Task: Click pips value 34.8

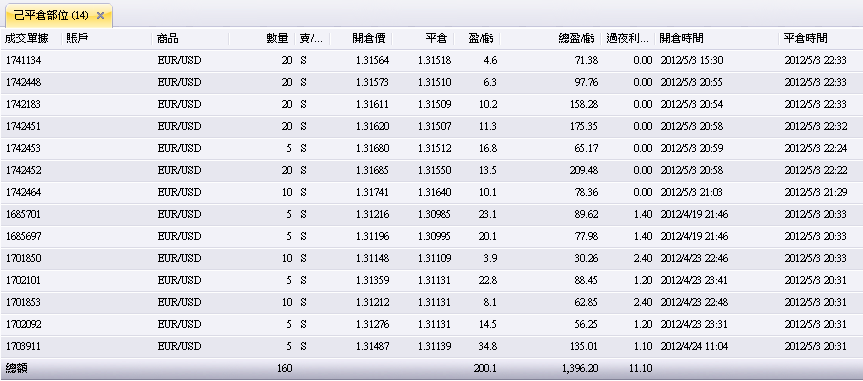Action: 488,347
